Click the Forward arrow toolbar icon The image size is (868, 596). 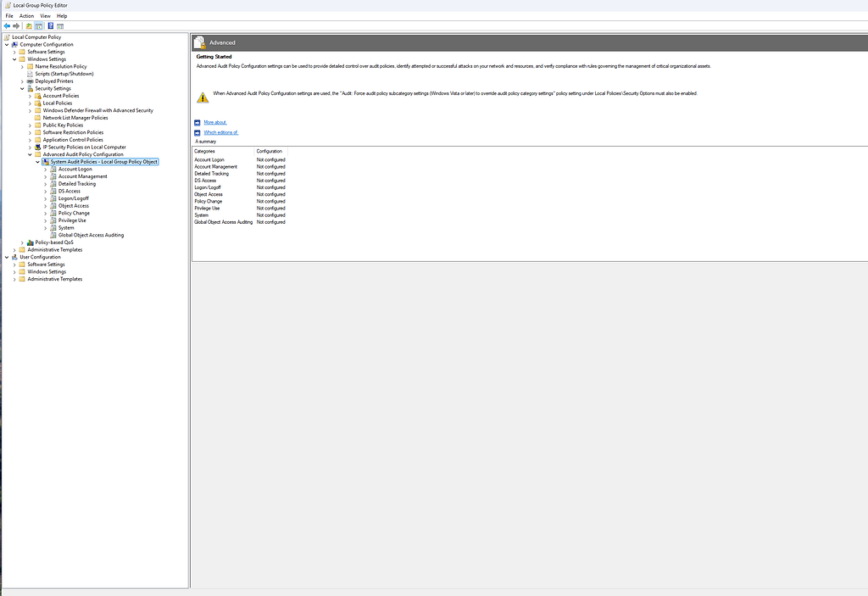pyautogui.click(x=16, y=26)
